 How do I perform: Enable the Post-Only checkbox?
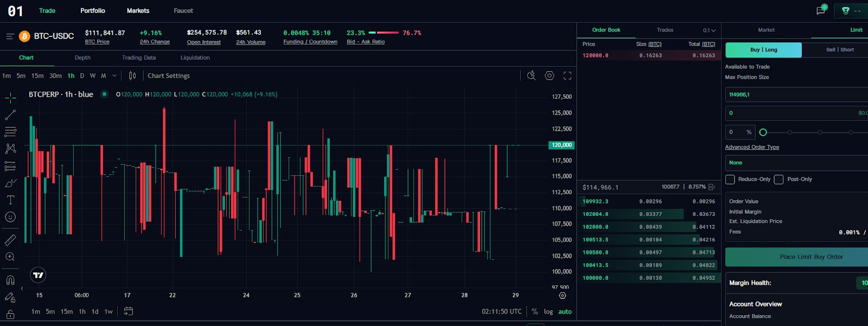point(778,180)
